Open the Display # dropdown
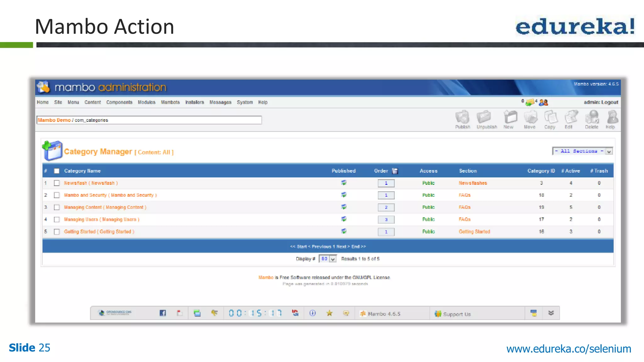 328,259
